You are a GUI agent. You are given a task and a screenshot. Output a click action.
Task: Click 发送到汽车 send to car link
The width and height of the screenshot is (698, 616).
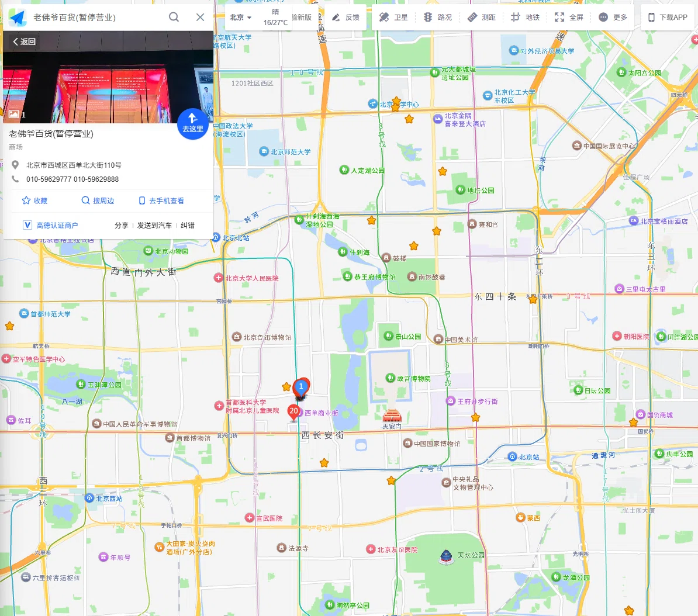point(154,225)
